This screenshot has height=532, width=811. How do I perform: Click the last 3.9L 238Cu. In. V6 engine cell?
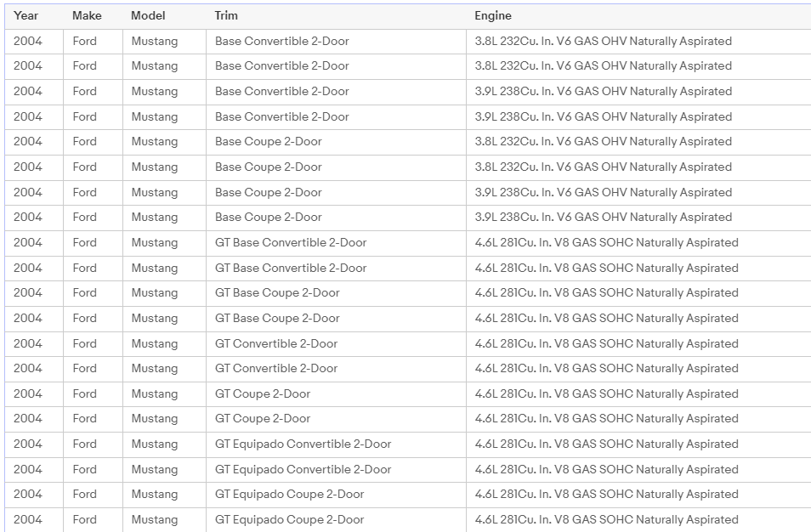click(x=603, y=217)
